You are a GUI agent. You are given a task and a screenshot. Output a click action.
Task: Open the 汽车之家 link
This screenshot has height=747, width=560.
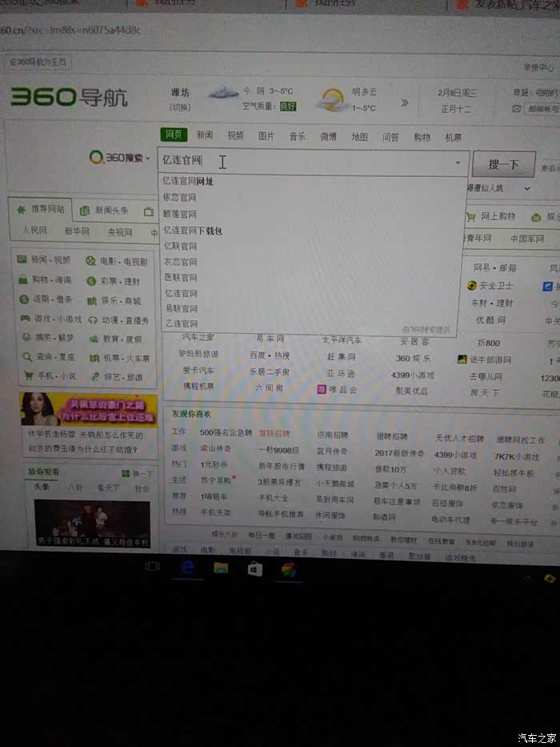coord(198,337)
